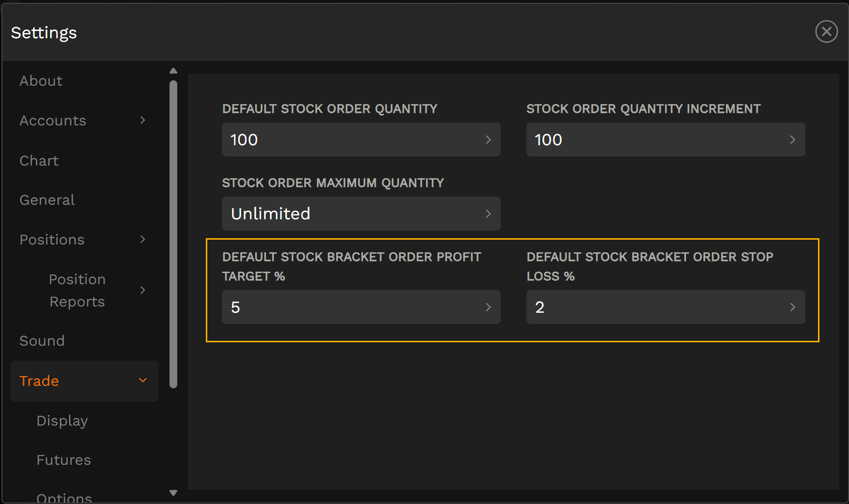Viewport: 849px width, 504px height.
Task: Click the Stock Order Maximum Quantity label
Action: click(333, 183)
